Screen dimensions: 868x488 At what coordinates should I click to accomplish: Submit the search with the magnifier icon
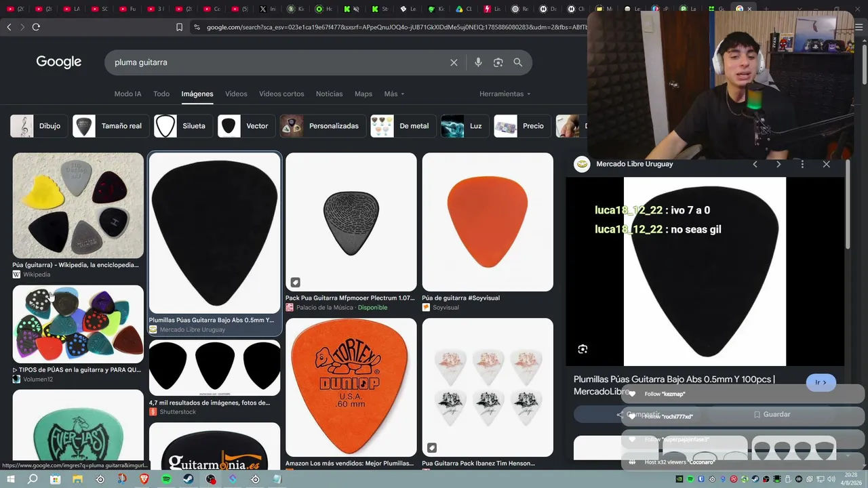pos(518,62)
